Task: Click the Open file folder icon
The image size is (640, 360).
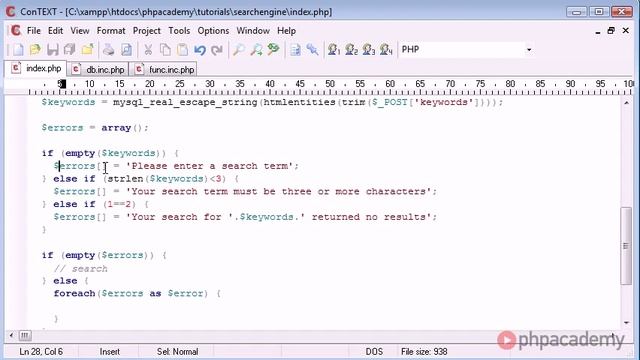Action: coord(35,50)
